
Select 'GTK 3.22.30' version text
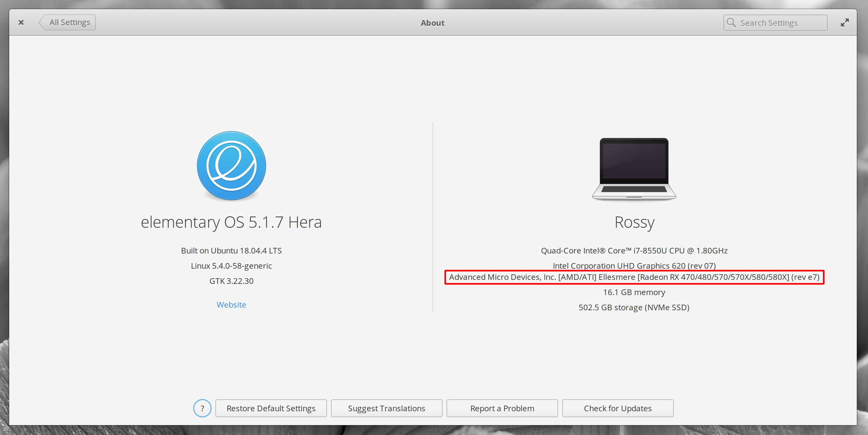click(x=231, y=281)
